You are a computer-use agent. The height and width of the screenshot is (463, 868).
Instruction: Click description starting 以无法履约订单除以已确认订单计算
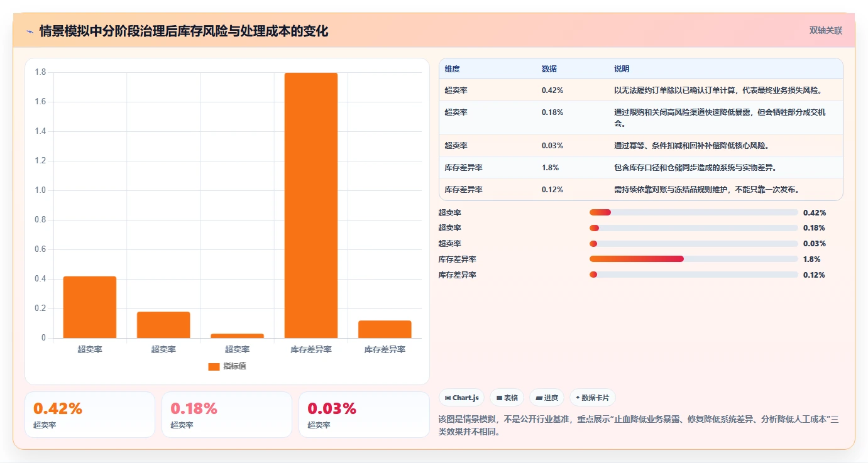point(718,90)
